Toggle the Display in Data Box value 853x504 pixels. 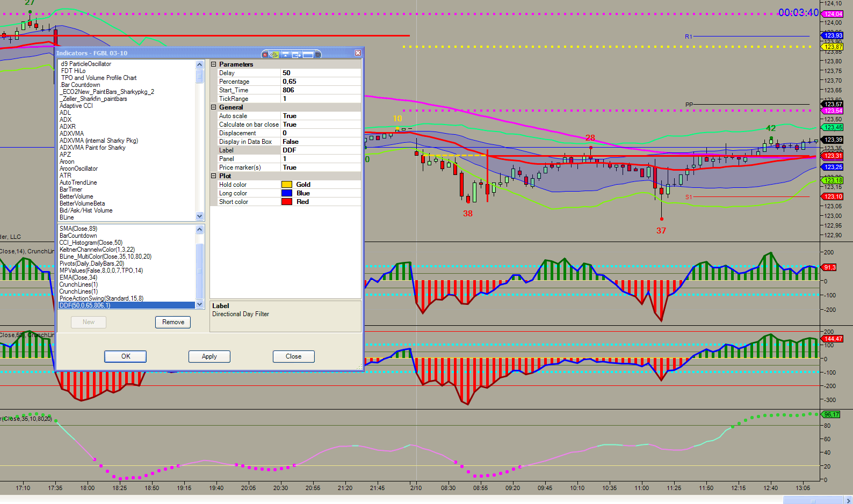(321, 142)
